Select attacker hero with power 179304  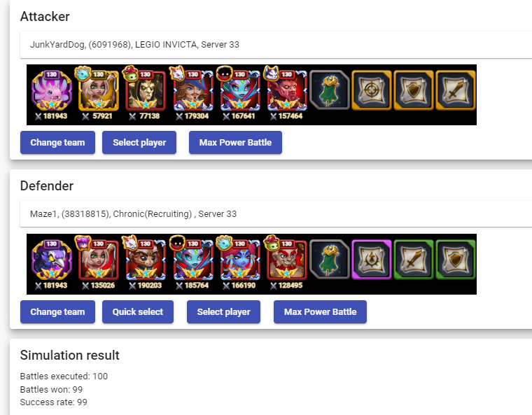tap(192, 90)
